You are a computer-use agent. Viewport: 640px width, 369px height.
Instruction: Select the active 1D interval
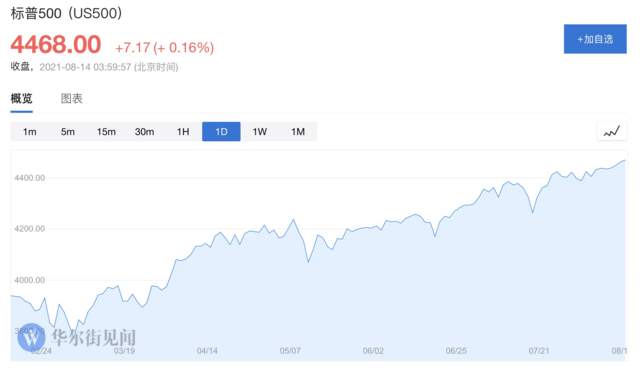click(221, 132)
